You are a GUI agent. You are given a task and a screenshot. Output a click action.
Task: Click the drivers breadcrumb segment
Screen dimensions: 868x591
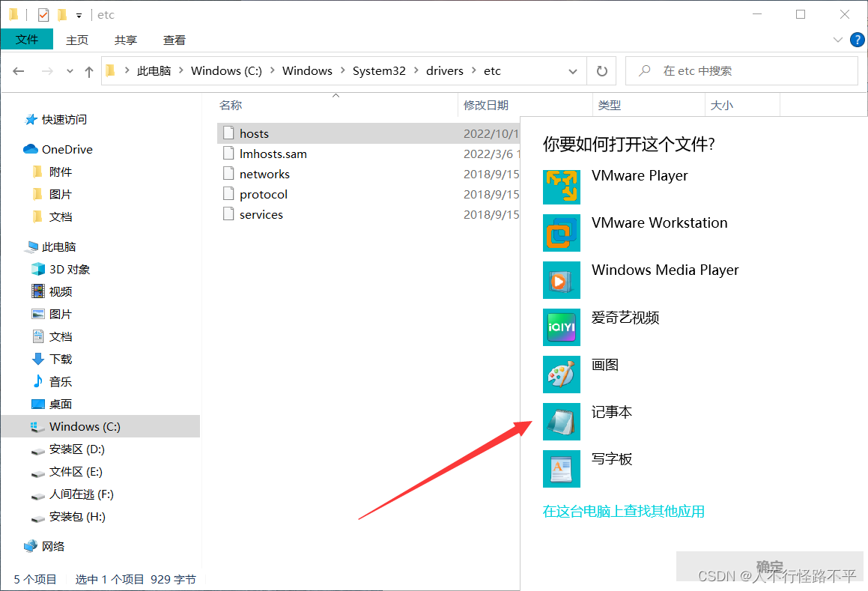coord(445,71)
